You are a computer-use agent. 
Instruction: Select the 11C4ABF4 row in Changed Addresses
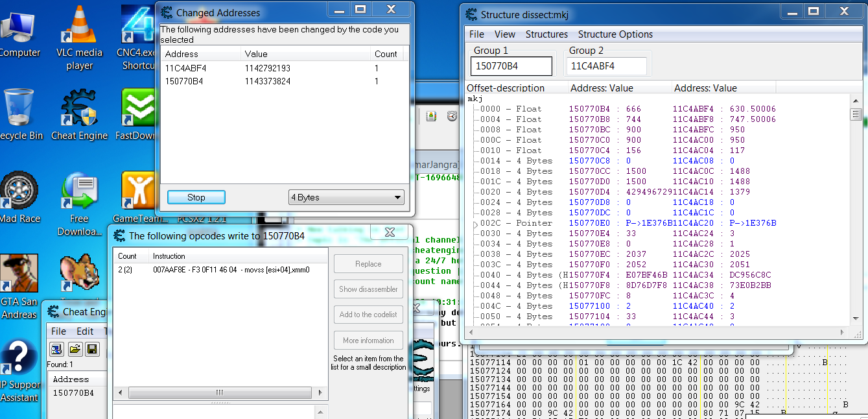(x=183, y=68)
